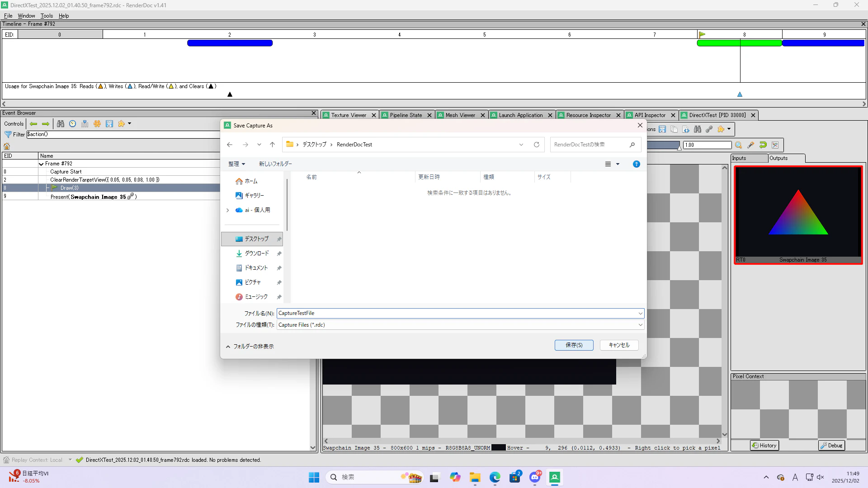This screenshot has height=488, width=868.
Task: Hide folders with フォルダーの非表示 toggle
Action: coord(250,347)
